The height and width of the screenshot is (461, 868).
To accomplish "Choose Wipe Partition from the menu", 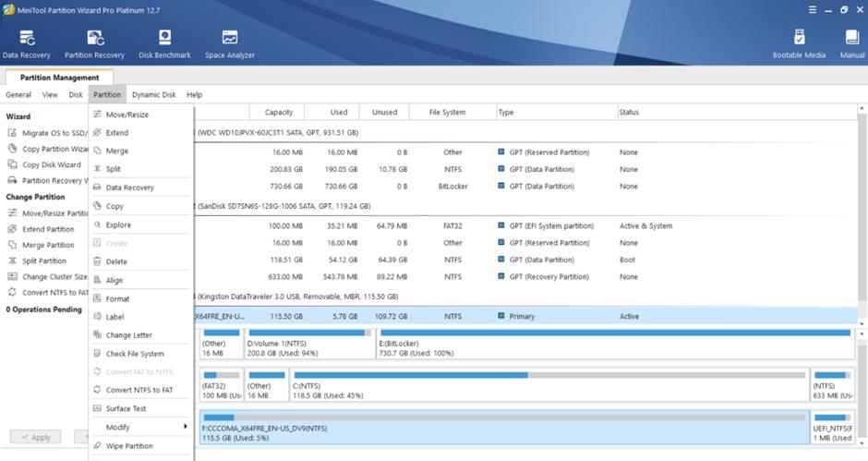I will pyautogui.click(x=128, y=445).
